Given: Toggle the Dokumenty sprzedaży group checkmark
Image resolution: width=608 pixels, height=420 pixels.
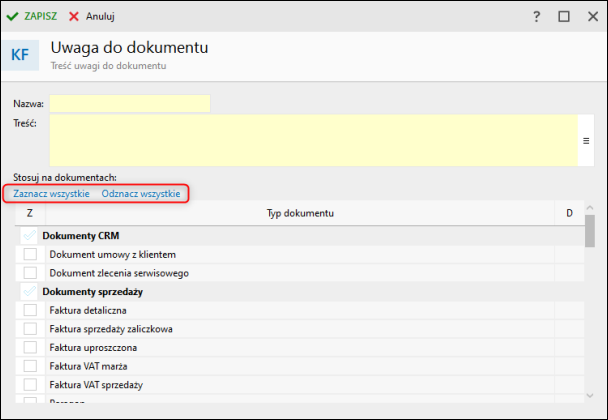Looking at the screenshot, I should point(29,291).
